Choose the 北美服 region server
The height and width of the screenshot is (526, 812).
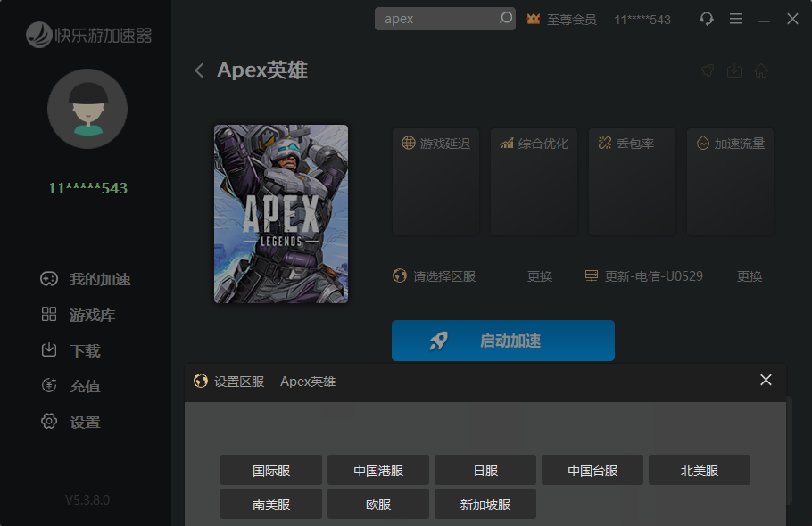[699, 471]
